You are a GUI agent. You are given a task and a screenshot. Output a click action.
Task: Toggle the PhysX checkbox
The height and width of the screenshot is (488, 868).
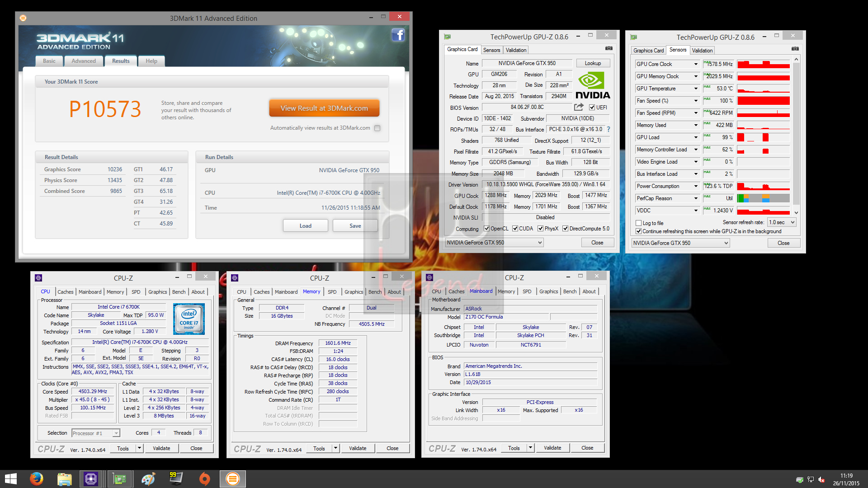click(540, 229)
